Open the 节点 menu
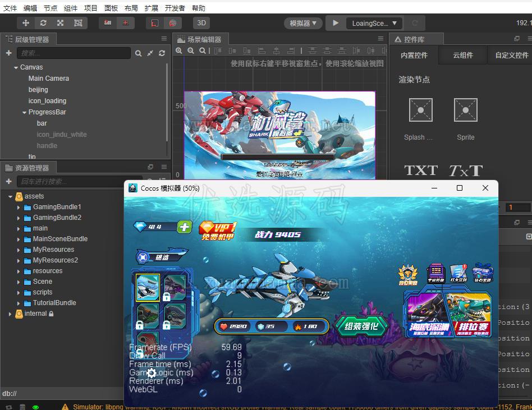The image size is (532, 410). 51,8
